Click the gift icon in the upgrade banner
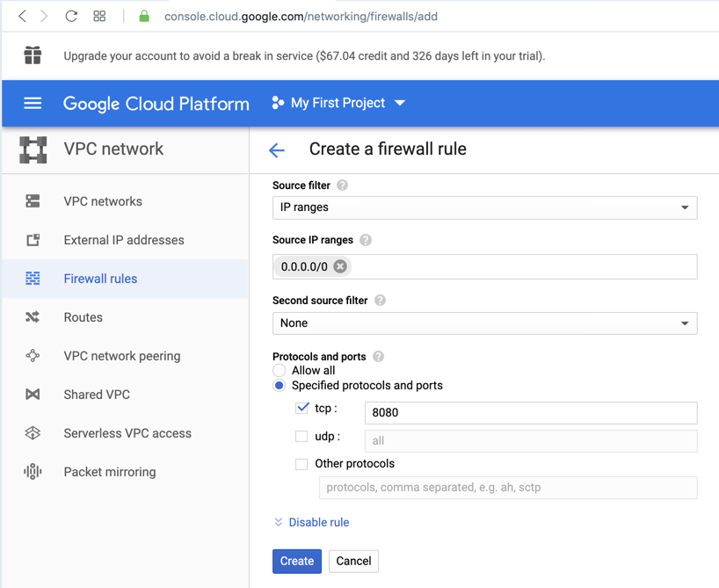 [33, 55]
